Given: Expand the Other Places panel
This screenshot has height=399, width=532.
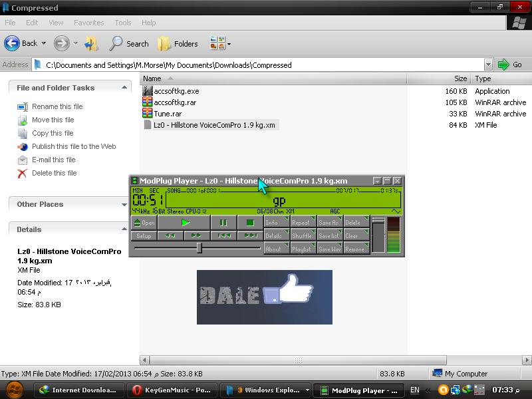Looking at the screenshot, I should [x=124, y=204].
